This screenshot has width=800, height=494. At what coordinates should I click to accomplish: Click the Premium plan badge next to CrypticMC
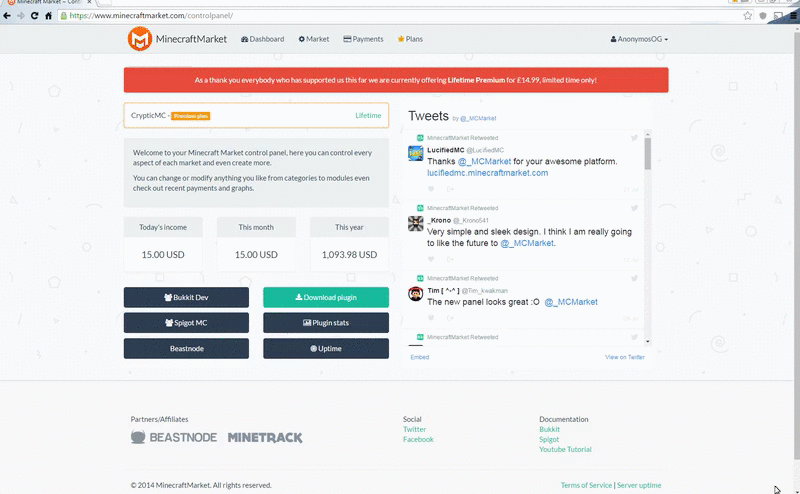pyautogui.click(x=190, y=116)
